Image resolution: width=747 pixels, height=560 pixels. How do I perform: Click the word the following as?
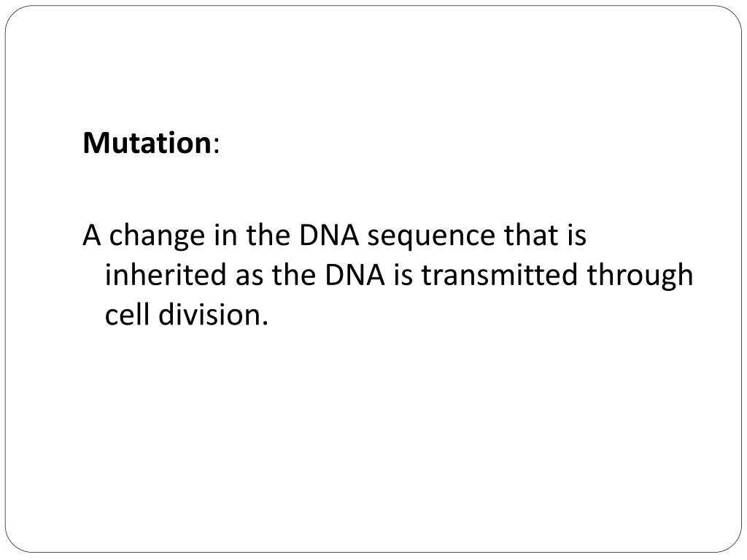click(x=293, y=274)
